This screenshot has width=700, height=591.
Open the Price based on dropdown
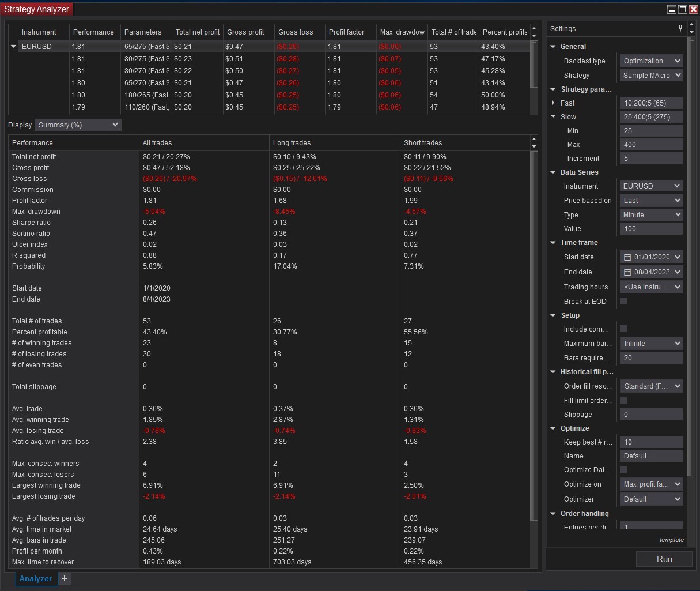[652, 201]
